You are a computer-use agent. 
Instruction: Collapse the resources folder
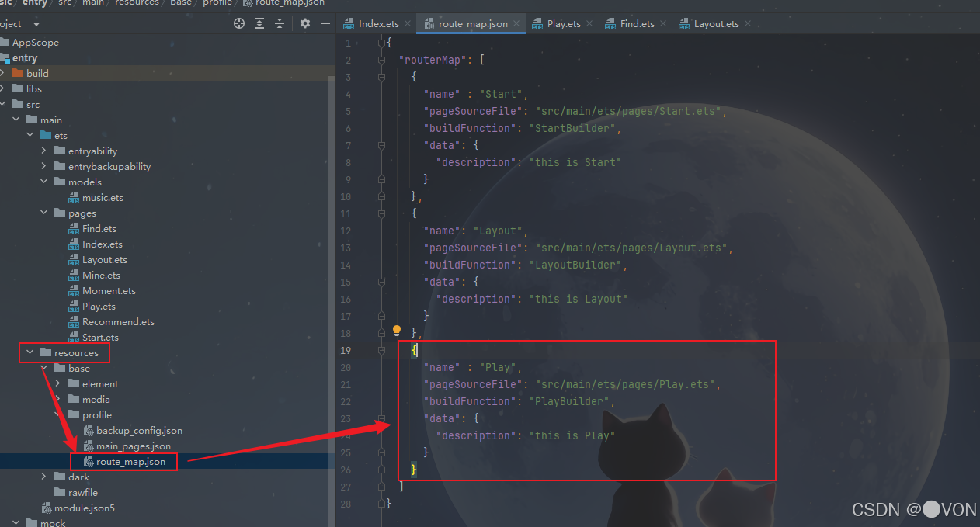click(x=30, y=352)
